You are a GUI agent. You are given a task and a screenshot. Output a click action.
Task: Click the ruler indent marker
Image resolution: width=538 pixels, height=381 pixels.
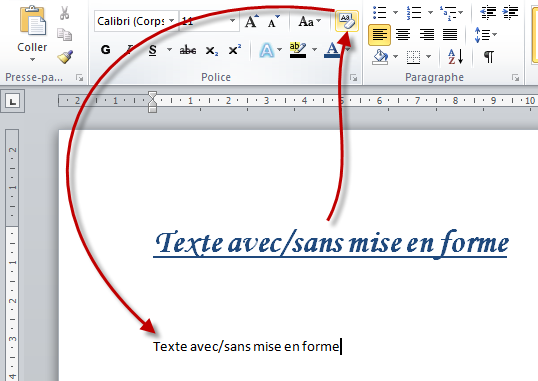152,102
